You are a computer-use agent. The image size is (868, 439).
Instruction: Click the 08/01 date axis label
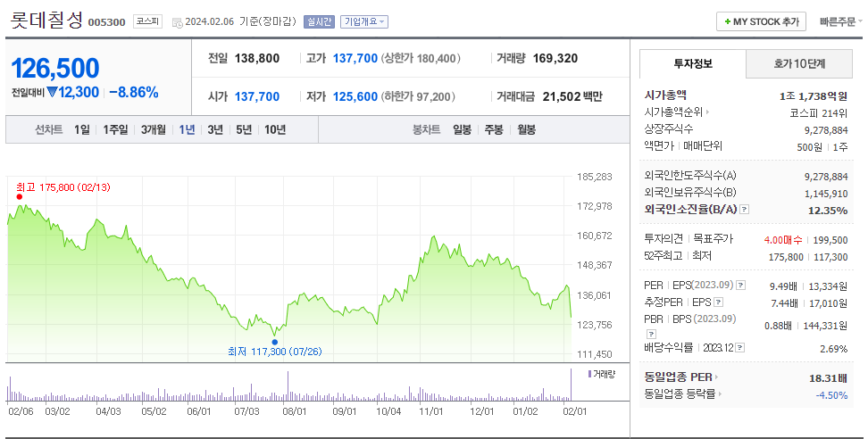(294, 411)
